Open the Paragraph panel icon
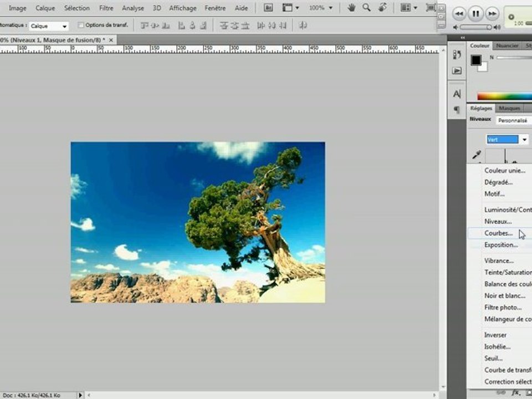This screenshot has width=532, height=399. click(457, 110)
